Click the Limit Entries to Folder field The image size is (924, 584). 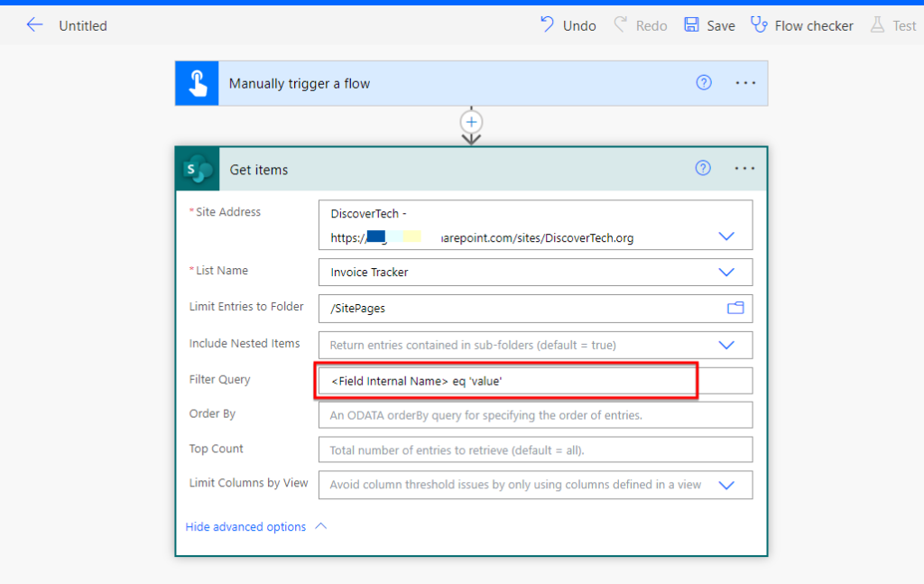tap(535, 308)
